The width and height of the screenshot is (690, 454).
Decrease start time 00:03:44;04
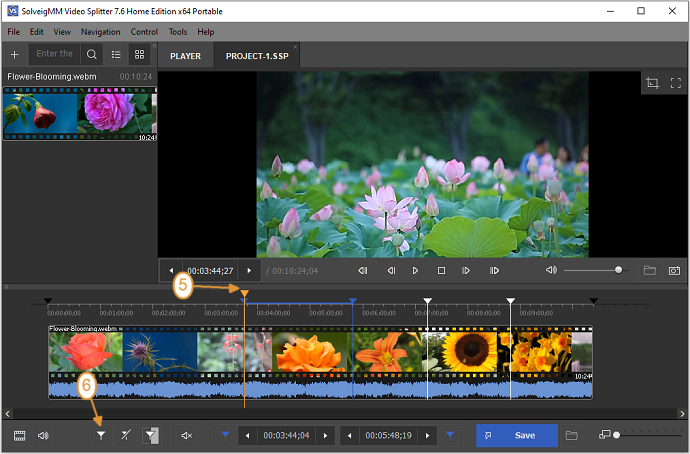click(247, 436)
